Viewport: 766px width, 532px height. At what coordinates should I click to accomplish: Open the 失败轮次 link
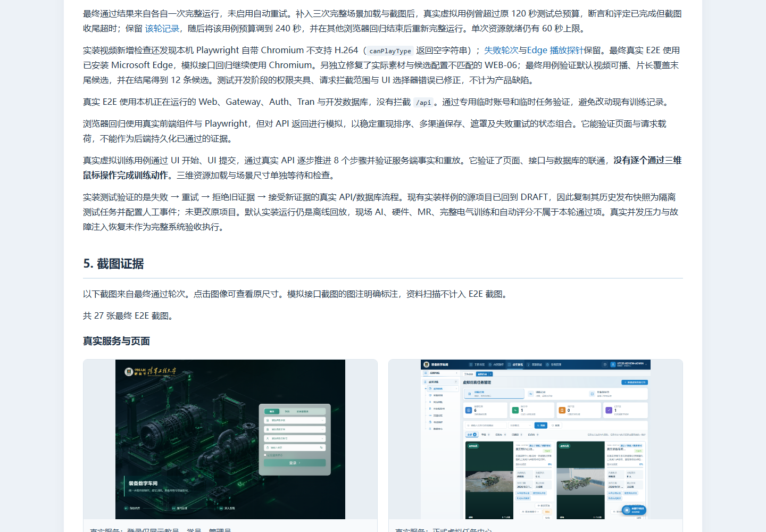(x=501, y=51)
